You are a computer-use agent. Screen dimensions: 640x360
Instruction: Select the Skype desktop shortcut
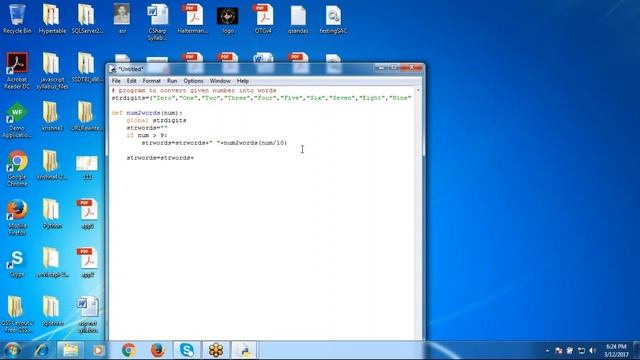pos(17,263)
